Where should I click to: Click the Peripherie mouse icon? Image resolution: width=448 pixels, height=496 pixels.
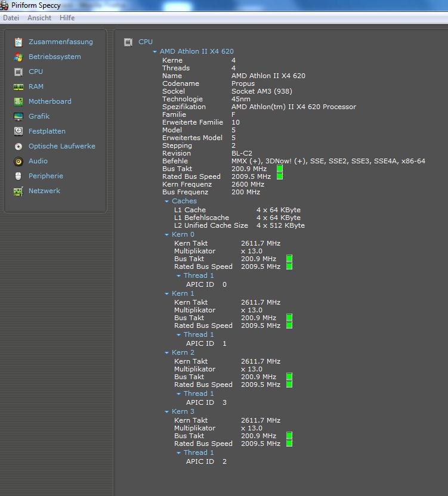click(18, 176)
